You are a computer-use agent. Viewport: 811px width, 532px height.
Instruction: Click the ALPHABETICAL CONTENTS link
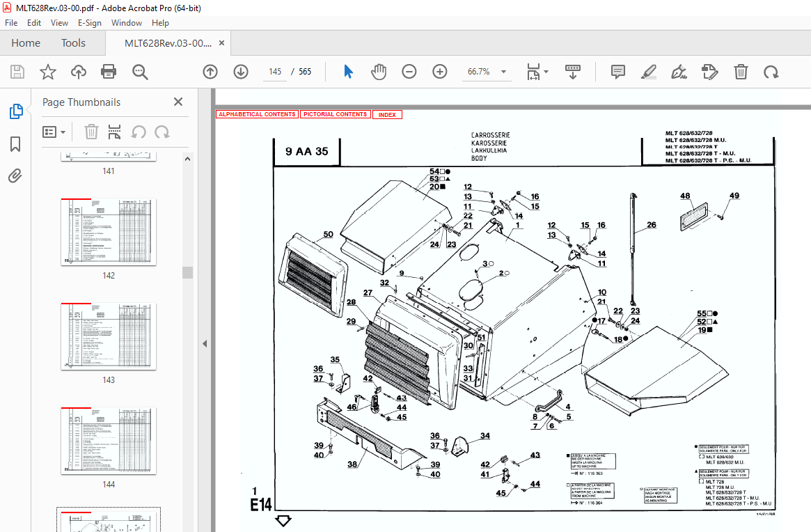[x=257, y=114]
